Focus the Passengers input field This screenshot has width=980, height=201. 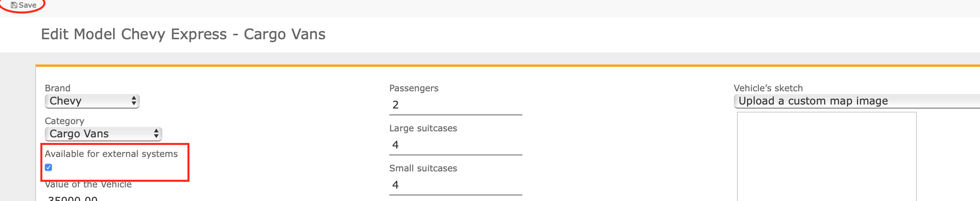(x=456, y=105)
